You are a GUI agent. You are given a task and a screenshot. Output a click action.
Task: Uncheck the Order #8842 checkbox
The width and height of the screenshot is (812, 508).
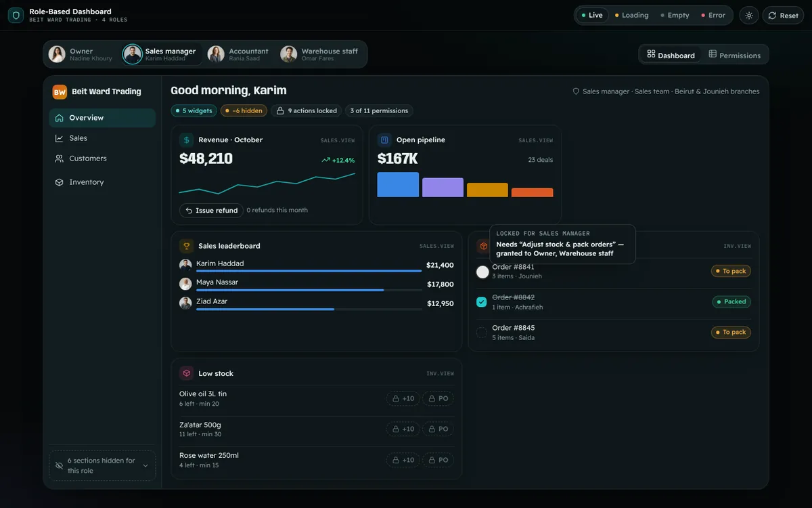[x=482, y=302]
